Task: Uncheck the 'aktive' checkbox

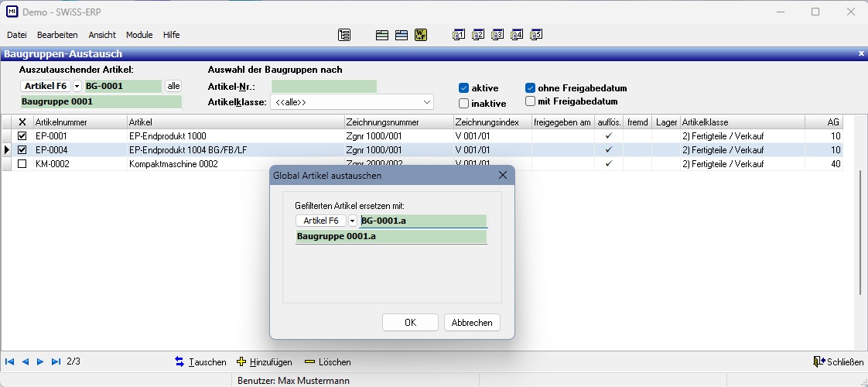Action: pyautogui.click(x=464, y=88)
